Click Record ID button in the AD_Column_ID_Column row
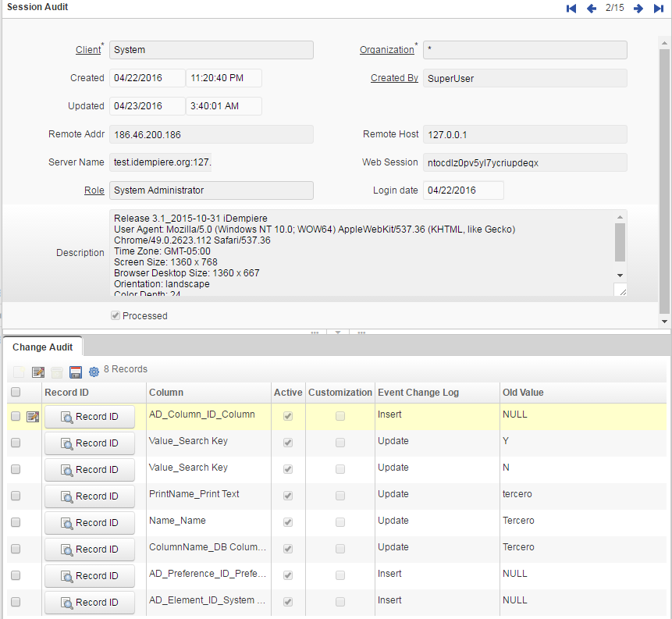This screenshot has width=672, height=619. coord(90,417)
